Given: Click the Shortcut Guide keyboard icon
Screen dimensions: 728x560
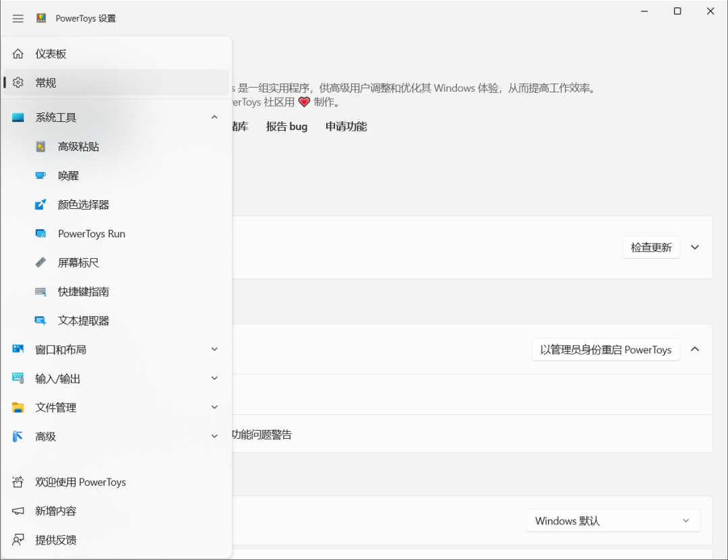Looking at the screenshot, I should pyautogui.click(x=41, y=292).
